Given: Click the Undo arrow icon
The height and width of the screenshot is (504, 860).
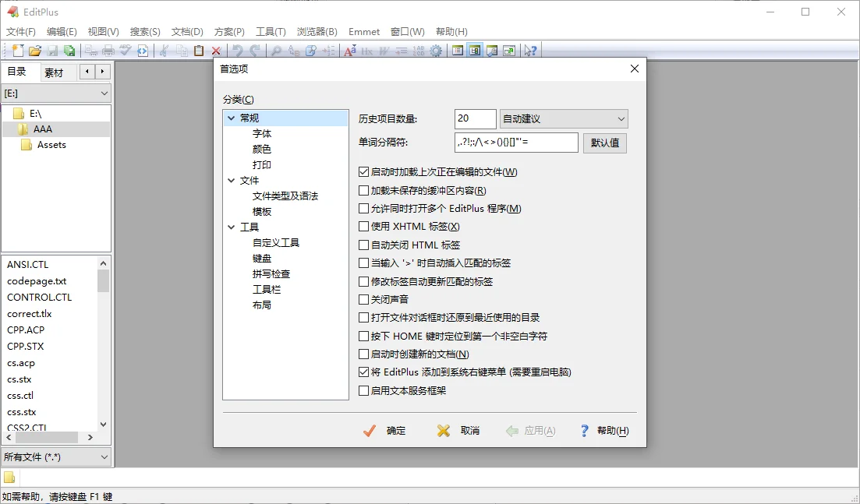Looking at the screenshot, I should (x=238, y=51).
